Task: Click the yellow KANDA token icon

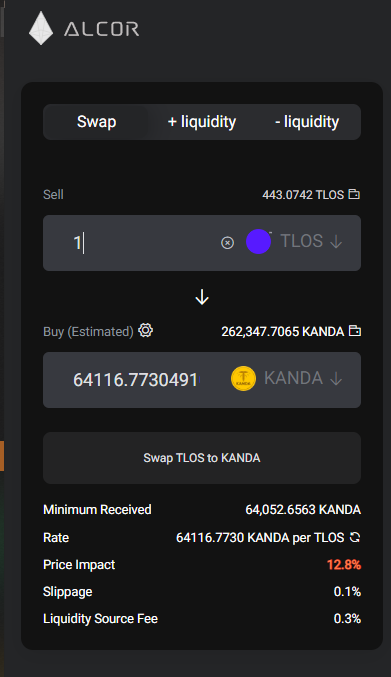Action: [243, 378]
